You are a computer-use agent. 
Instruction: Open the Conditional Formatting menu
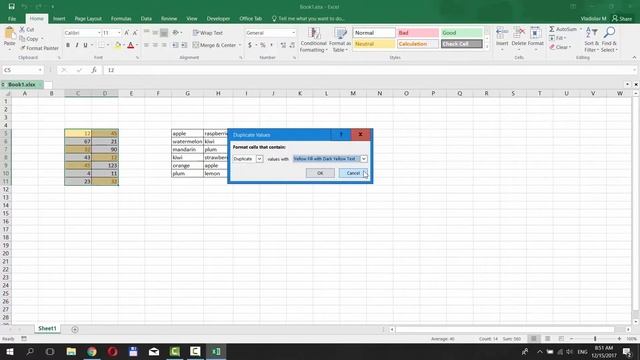point(313,40)
